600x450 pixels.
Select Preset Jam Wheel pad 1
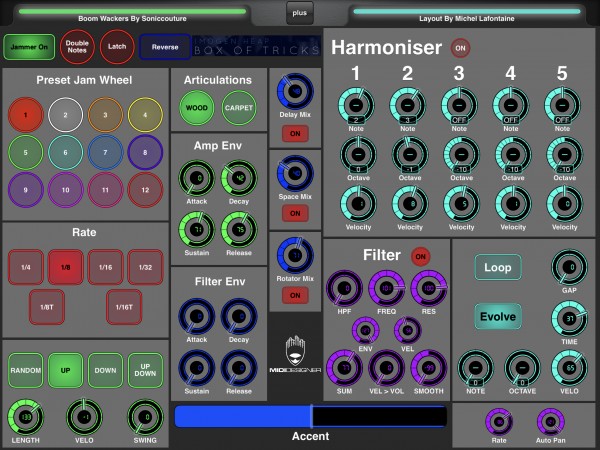pos(26,115)
